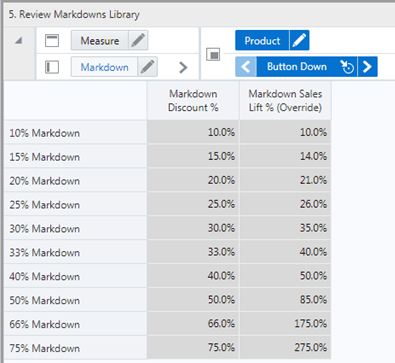Select Markdown Discount % column header
This screenshot has height=363, width=395.
coord(193,101)
